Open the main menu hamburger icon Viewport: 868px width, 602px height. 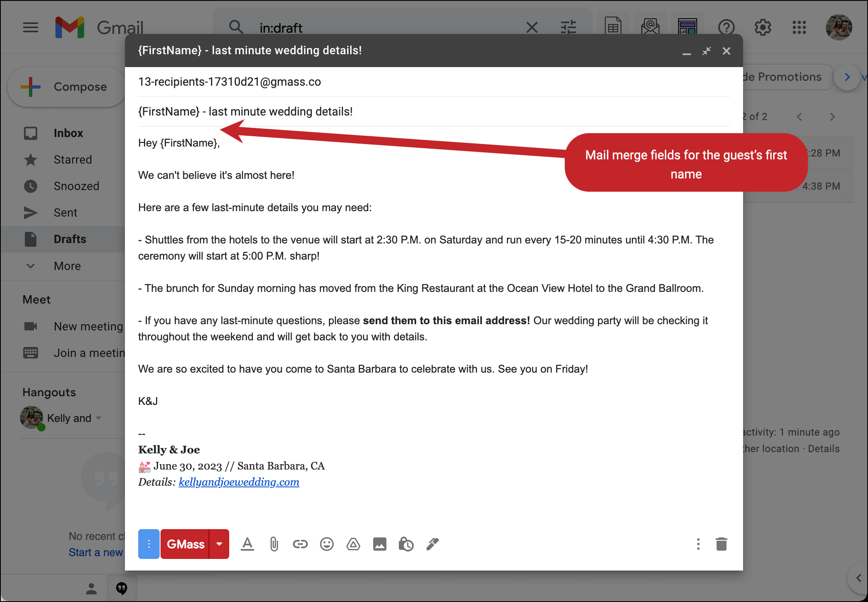31,28
